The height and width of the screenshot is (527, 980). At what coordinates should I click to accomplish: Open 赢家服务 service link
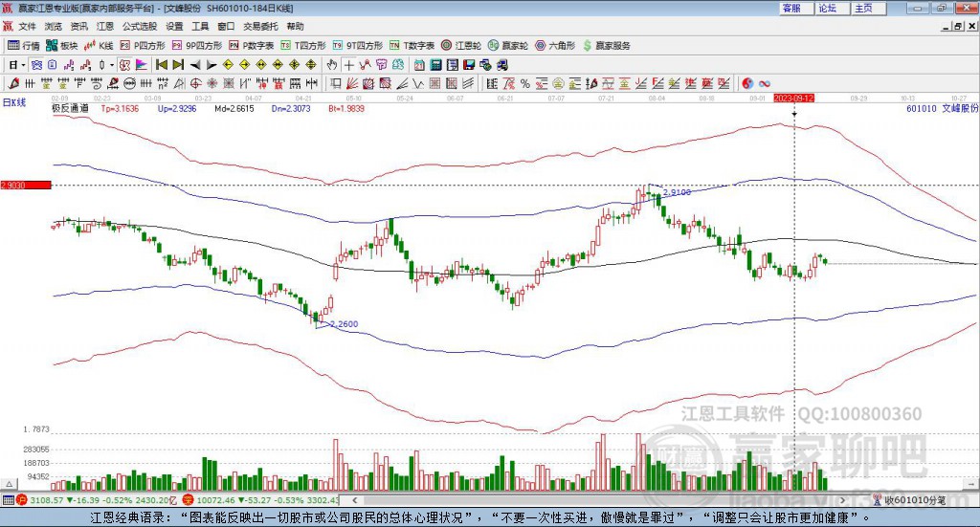[606, 46]
